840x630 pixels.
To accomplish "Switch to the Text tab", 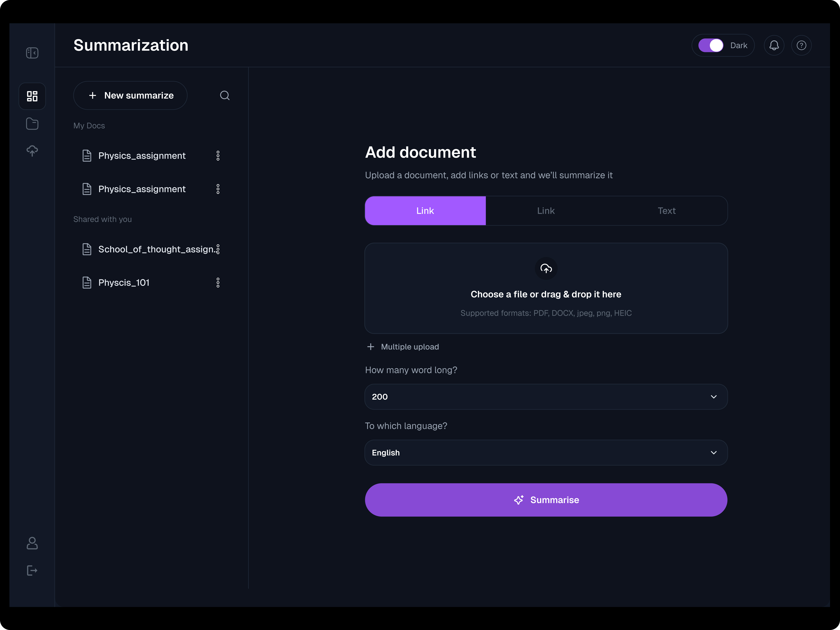I will click(667, 211).
